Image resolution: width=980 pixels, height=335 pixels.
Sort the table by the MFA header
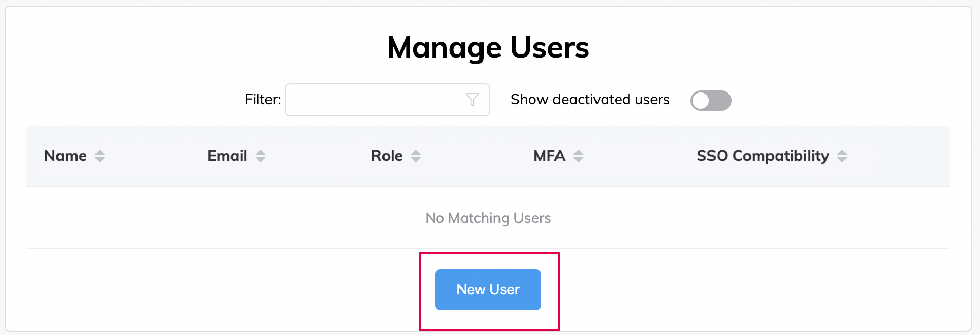[x=549, y=156]
